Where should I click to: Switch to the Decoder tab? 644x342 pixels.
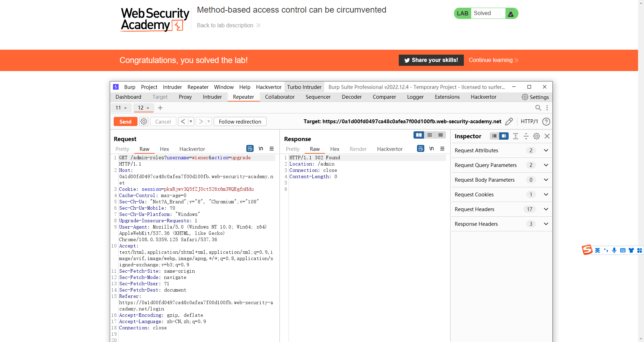coord(352,97)
